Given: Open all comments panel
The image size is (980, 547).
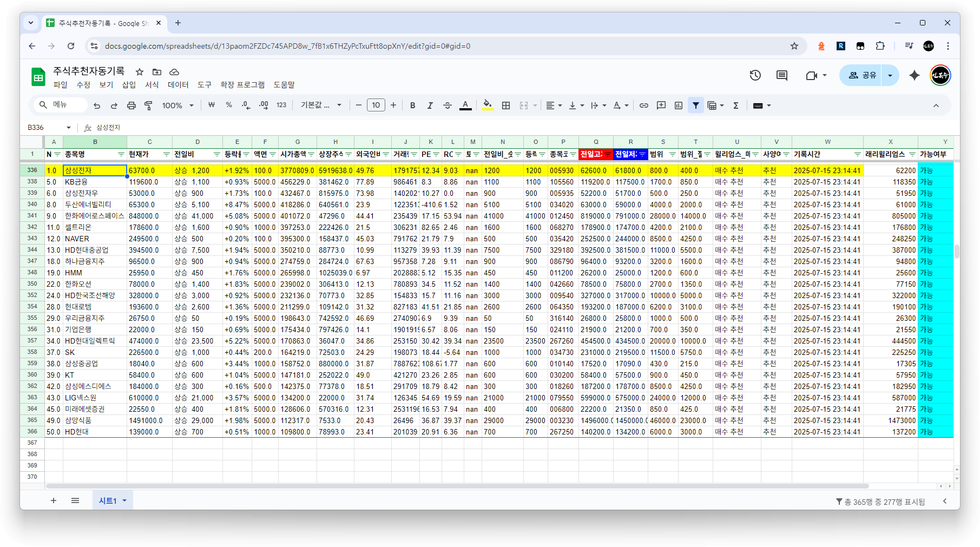Looking at the screenshot, I should 782,75.
